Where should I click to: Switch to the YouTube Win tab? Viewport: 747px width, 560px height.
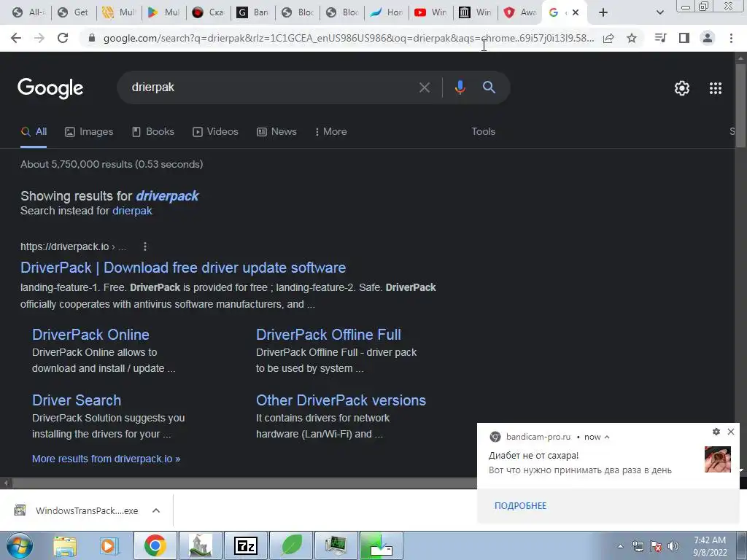430,12
